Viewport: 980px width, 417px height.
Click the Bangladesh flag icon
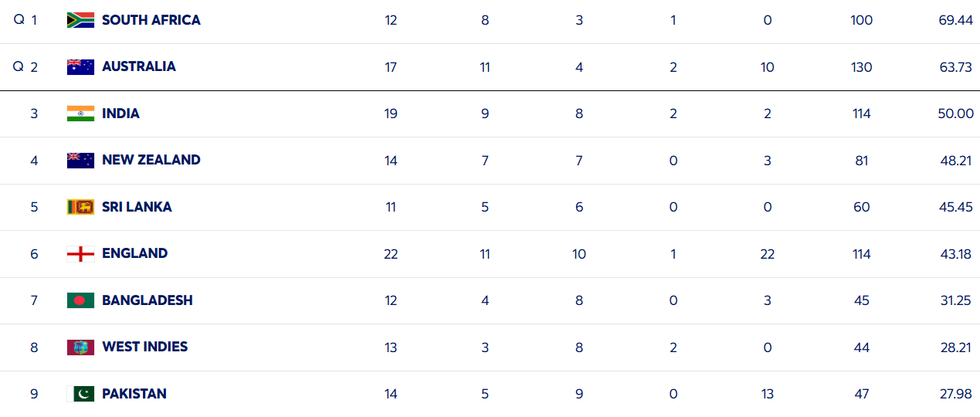(80, 300)
